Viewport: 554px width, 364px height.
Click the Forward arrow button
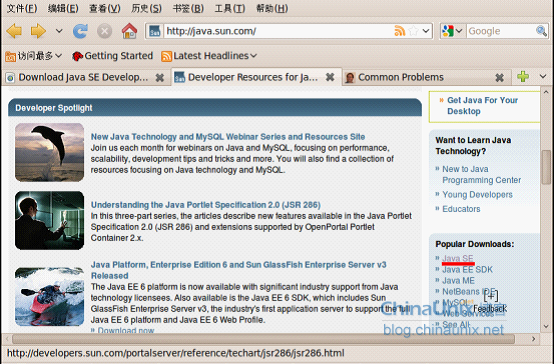tap(38, 31)
